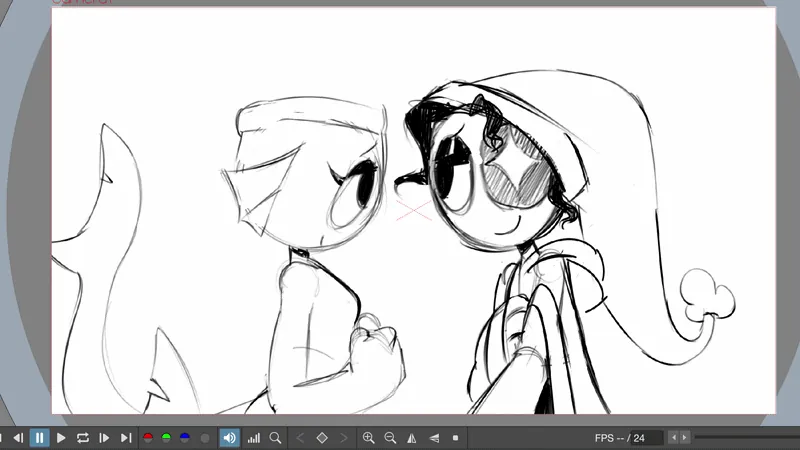Screen dimensions: 800x450
Task: Zoom in the viewer
Action: 368,438
